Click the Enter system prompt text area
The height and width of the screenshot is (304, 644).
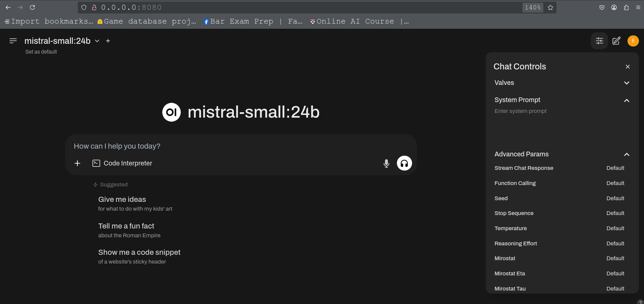click(x=562, y=124)
